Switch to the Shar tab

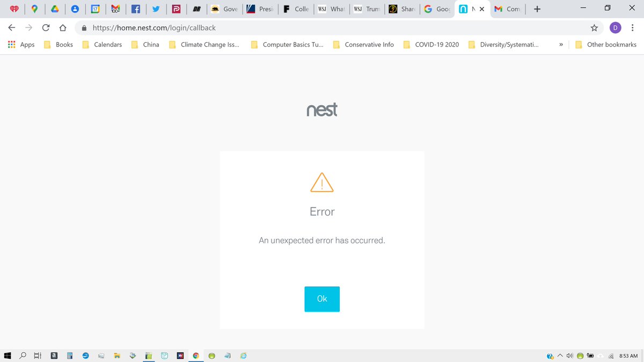point(402,9)
